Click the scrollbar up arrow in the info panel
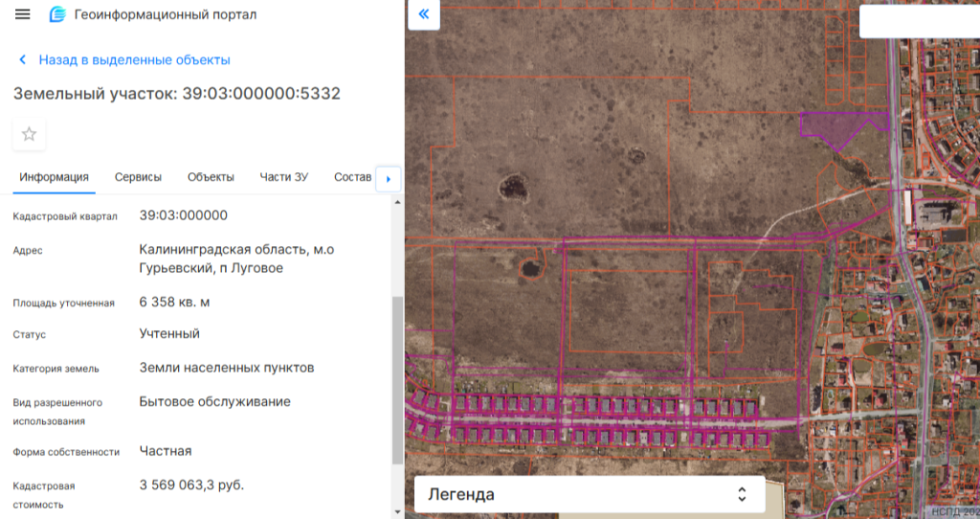The height and width of the screenshot is (519, 980). [397, 203]
